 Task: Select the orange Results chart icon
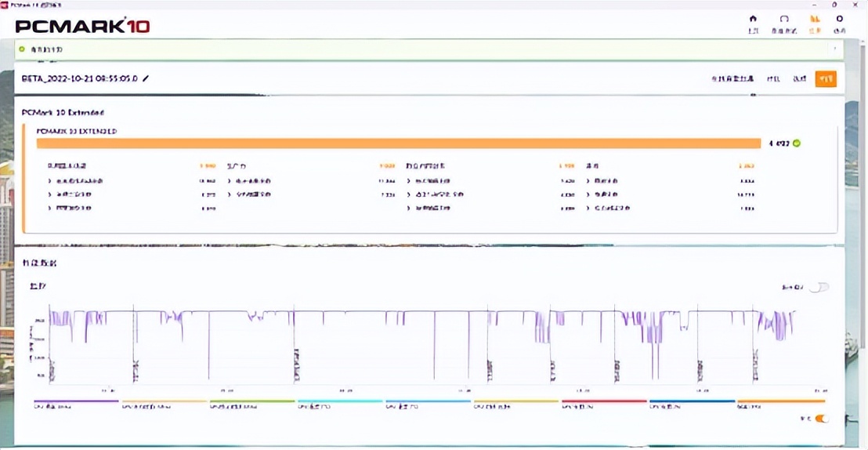coord(814,22)
